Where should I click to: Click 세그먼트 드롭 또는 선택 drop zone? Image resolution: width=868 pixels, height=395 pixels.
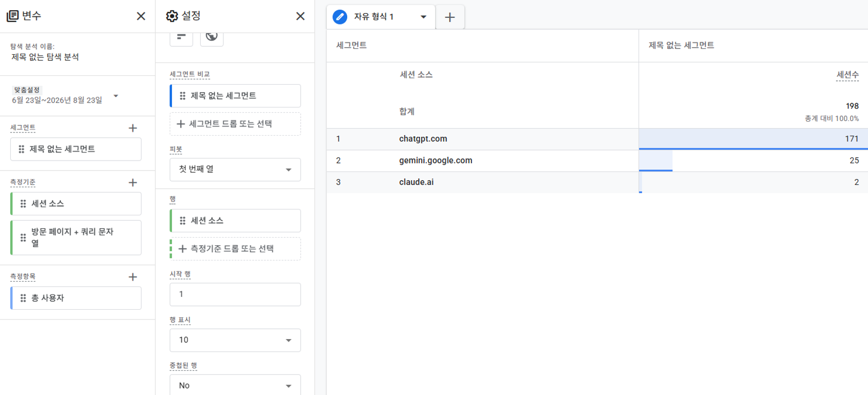(235, 124)
